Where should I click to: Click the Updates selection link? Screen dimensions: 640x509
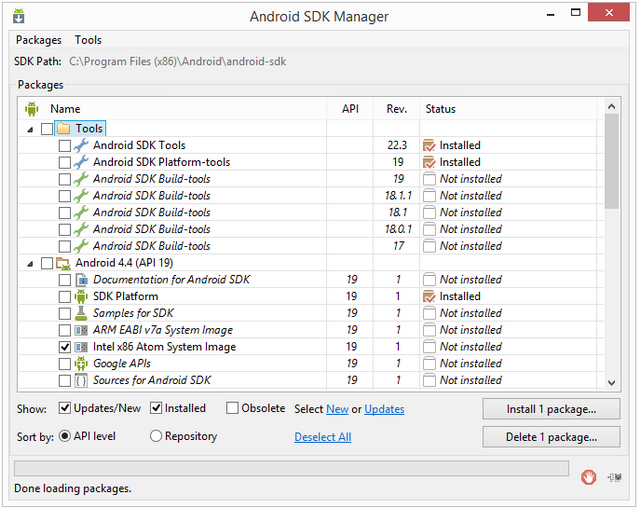[384, 409]
